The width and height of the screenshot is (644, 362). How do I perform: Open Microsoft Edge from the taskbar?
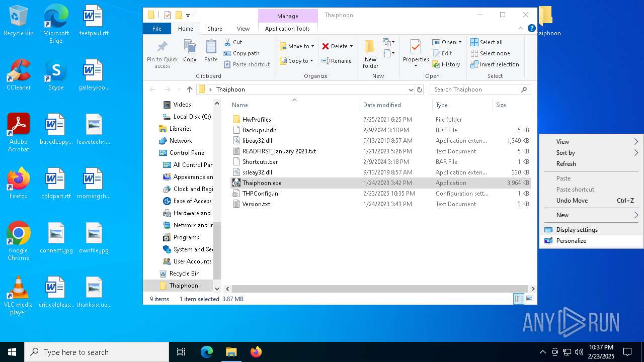(207, 352)
